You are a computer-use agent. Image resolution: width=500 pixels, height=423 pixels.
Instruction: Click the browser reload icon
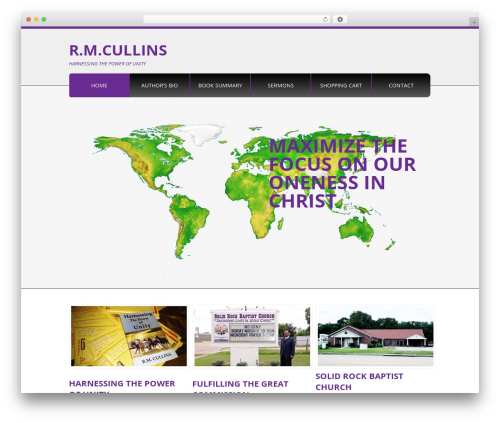point(325,19)
